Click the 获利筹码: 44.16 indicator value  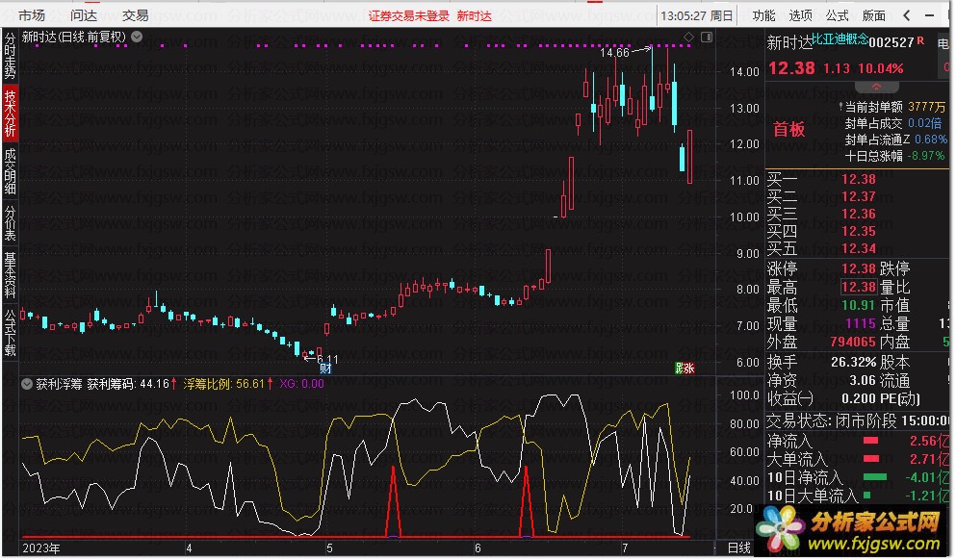[132, 384]
